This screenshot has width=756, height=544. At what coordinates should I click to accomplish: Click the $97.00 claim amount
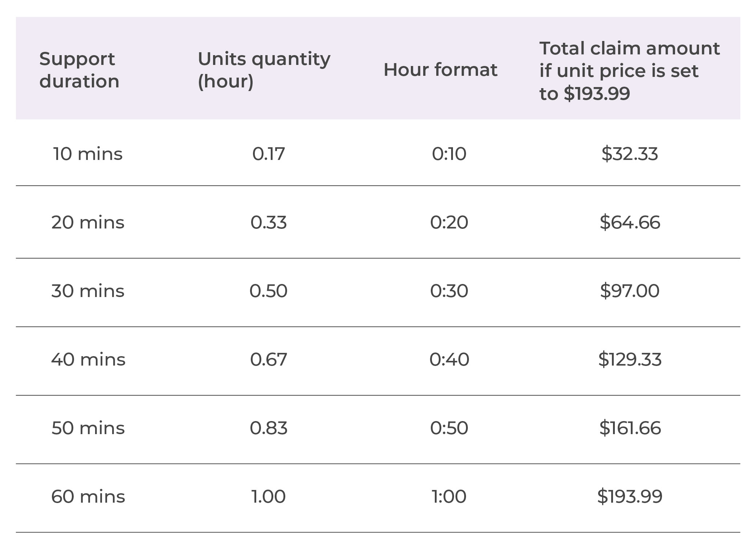tap(630, 291)
